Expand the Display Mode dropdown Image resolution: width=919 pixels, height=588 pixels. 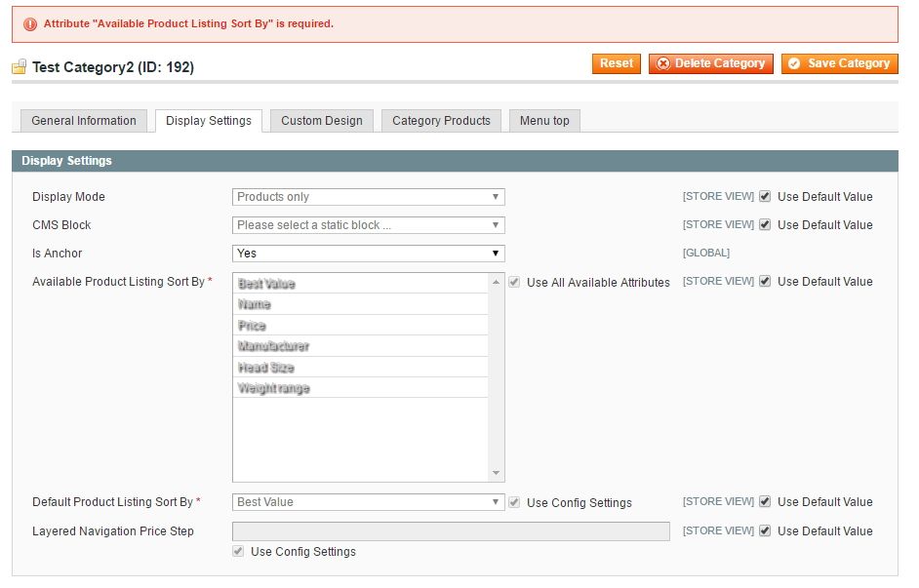click(x=368, y=197)
